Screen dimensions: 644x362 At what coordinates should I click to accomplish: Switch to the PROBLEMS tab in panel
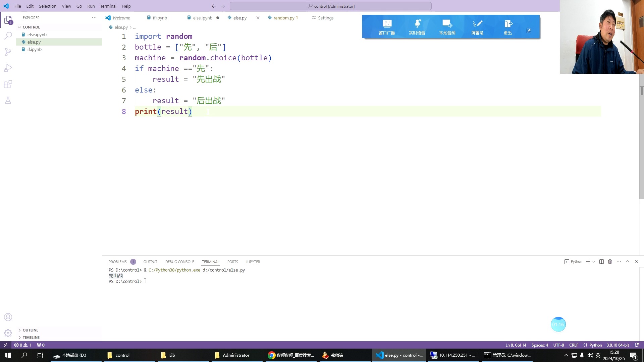[x=118, y=261]
